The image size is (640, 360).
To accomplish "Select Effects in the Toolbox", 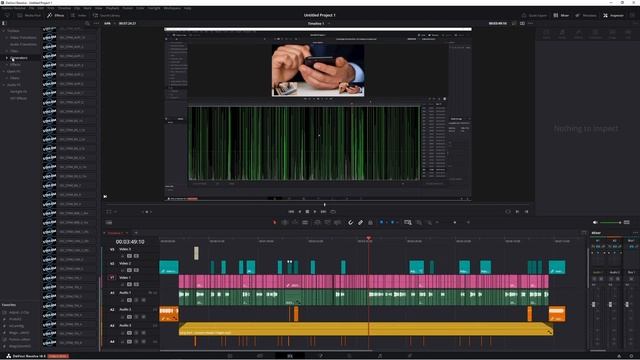I will pyautogui.click(x=15, y=64).
